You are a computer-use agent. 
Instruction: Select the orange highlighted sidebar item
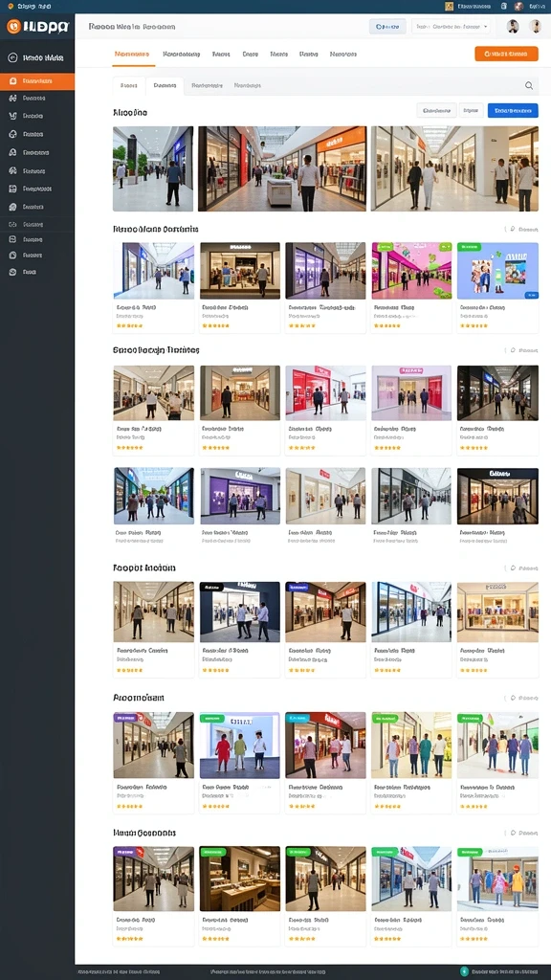coord(37,81)
